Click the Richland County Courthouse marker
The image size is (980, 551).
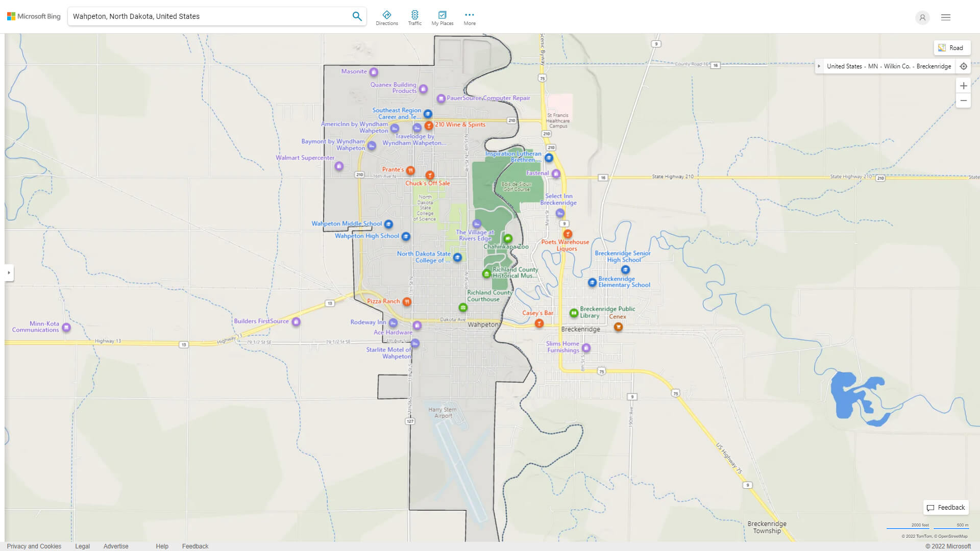[462, 308]
